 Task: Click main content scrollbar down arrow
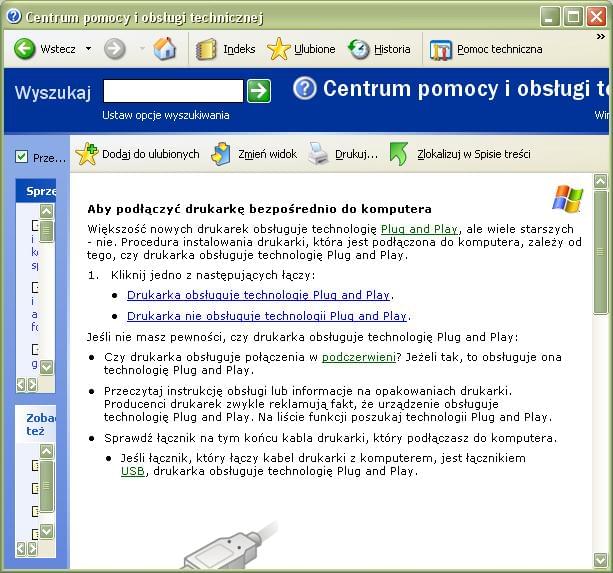point(600,560)
